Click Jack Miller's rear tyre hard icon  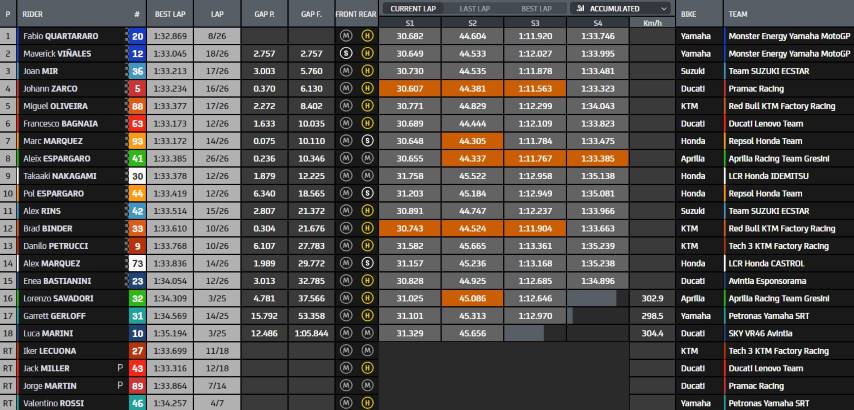[x=367, y=368]
